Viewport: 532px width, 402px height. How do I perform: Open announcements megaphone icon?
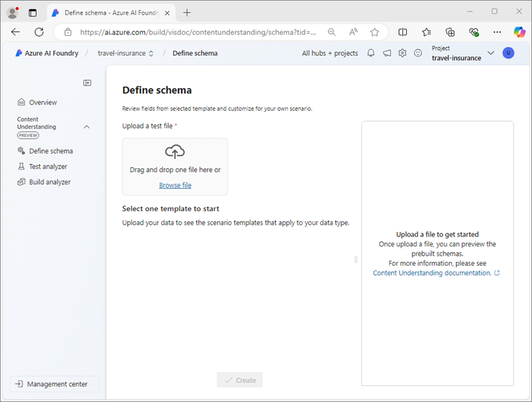pos(387,53)
